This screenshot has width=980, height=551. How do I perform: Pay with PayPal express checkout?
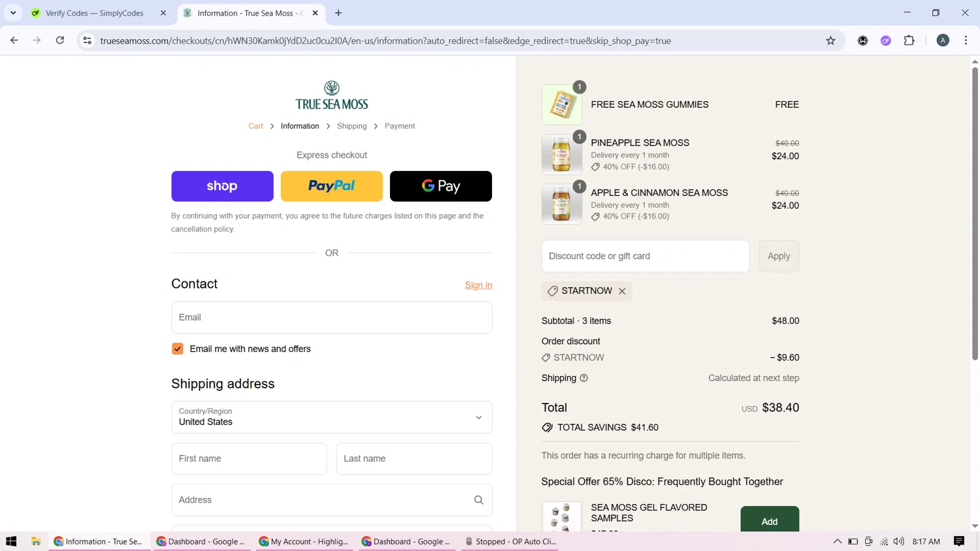click(331, 186)
